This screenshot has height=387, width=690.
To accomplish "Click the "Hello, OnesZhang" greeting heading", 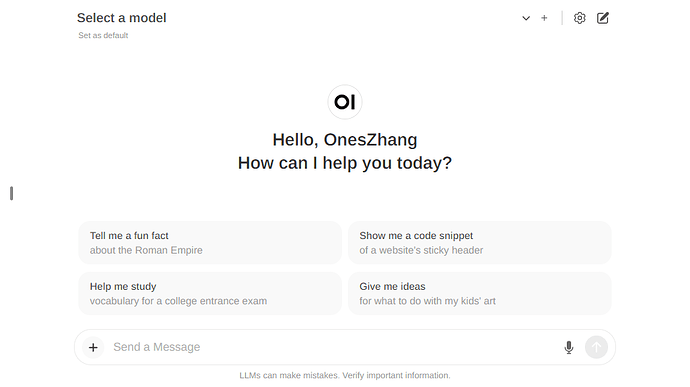I will point(345,140).
